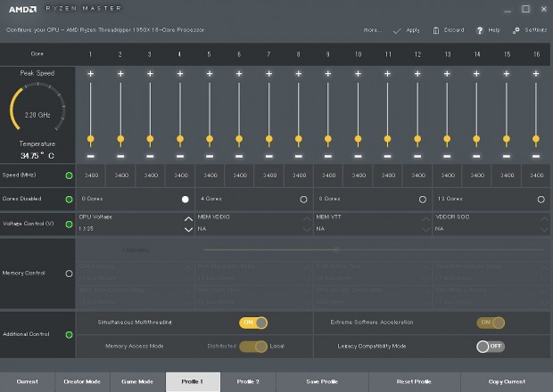Toggle Extreme Software Acceleration switch
The image size is (553, 392).
coord(491,323)
